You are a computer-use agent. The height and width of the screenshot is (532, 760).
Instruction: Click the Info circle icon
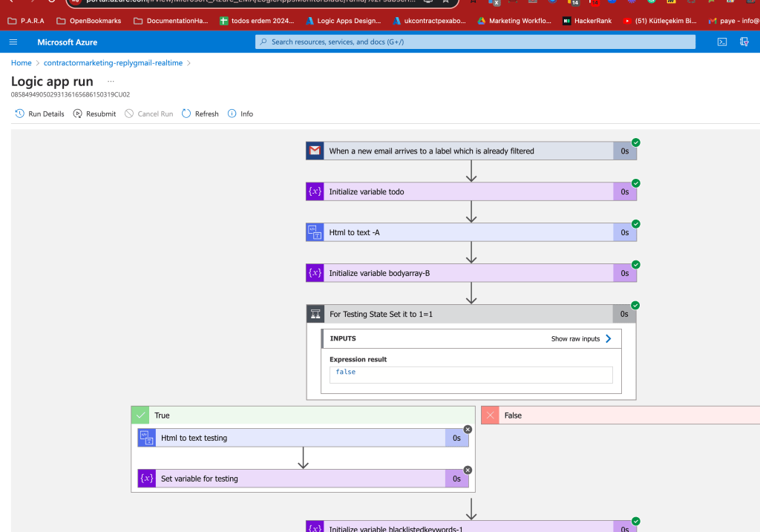coord(232,114)
